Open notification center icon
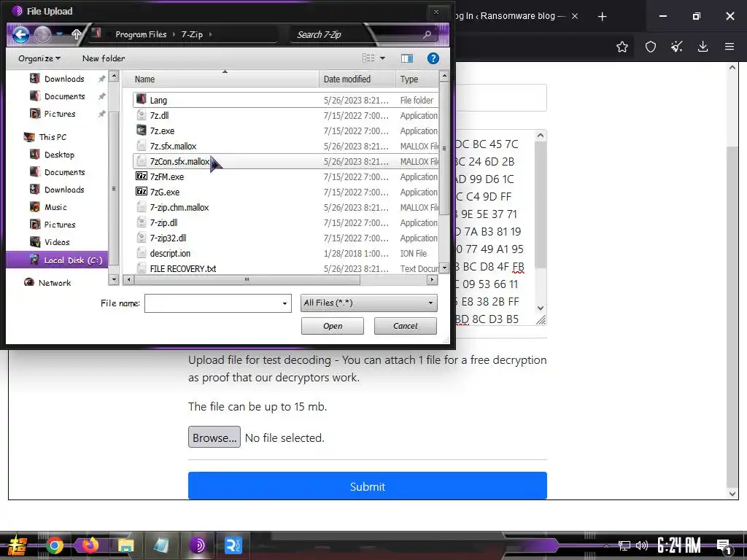The width and height of the screenshot is (747, 560). (x=724, y=547)
